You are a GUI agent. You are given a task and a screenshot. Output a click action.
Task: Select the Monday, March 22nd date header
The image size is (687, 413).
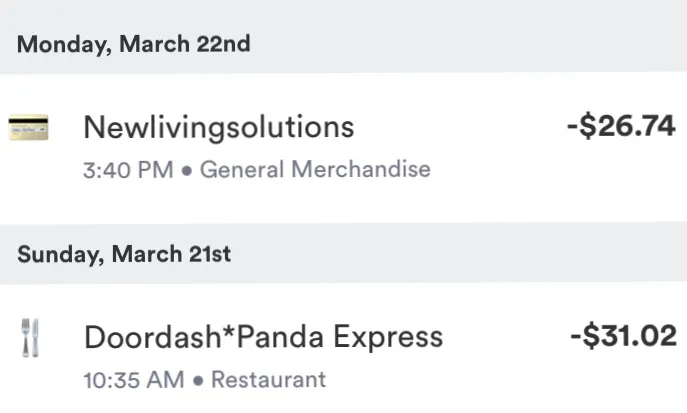pyautogui.click(x=134, y=44)
